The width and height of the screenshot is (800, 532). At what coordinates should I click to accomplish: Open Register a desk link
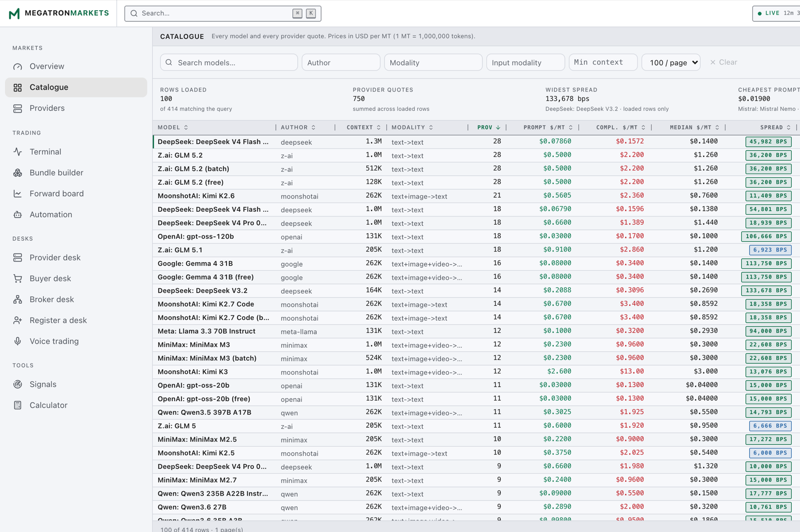tap(76, 320)
